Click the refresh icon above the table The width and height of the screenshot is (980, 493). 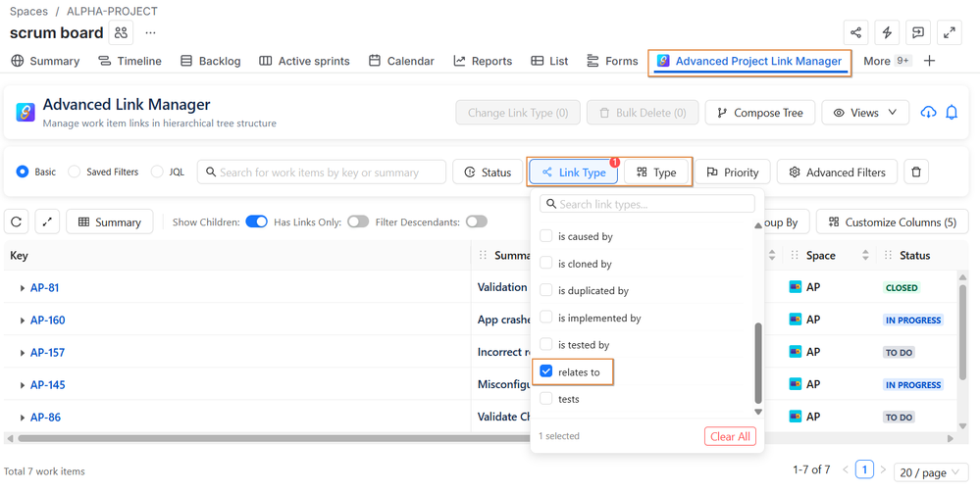click(x=17, y=222)
